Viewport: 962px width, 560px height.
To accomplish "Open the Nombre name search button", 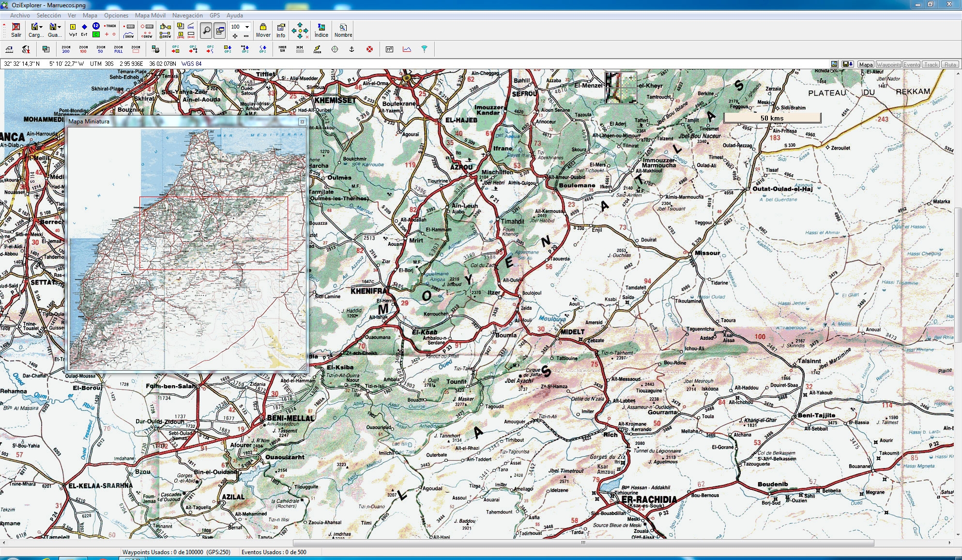I will point(343,30).
